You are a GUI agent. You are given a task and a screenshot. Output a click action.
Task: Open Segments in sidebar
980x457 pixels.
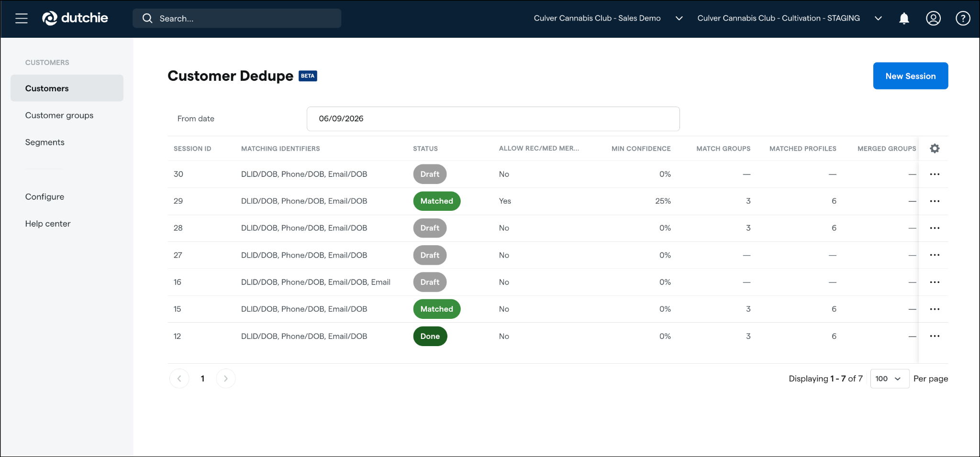45,142
